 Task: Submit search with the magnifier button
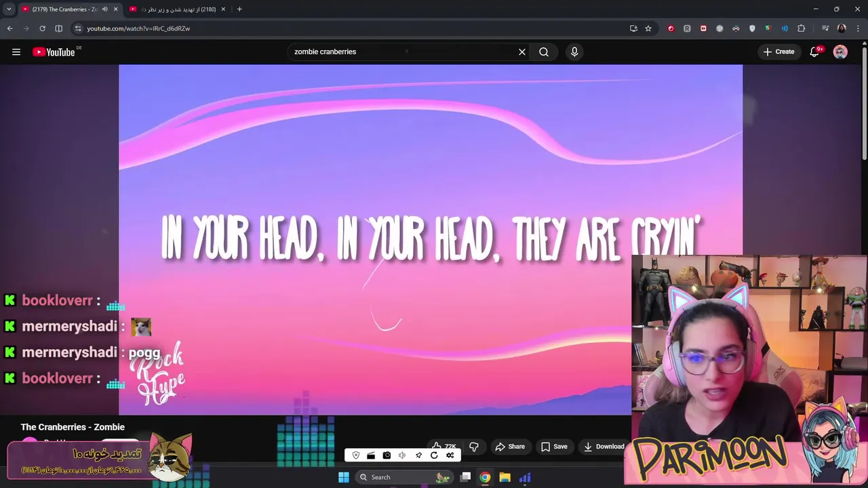(x=544, y=52)
